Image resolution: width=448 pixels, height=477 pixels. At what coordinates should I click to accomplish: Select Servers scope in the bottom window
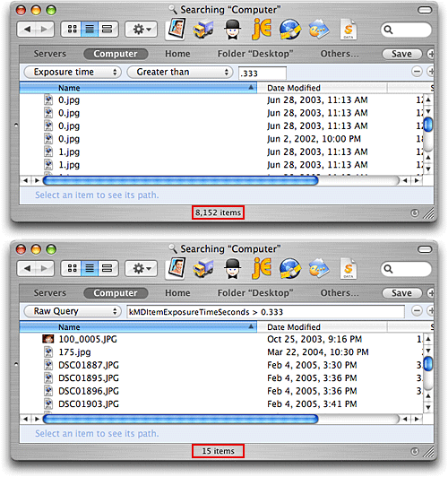50,293
